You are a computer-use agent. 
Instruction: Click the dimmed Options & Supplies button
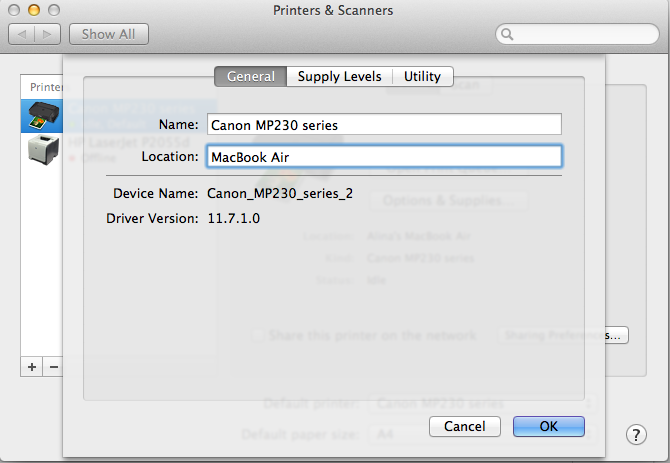pos(448,200)
